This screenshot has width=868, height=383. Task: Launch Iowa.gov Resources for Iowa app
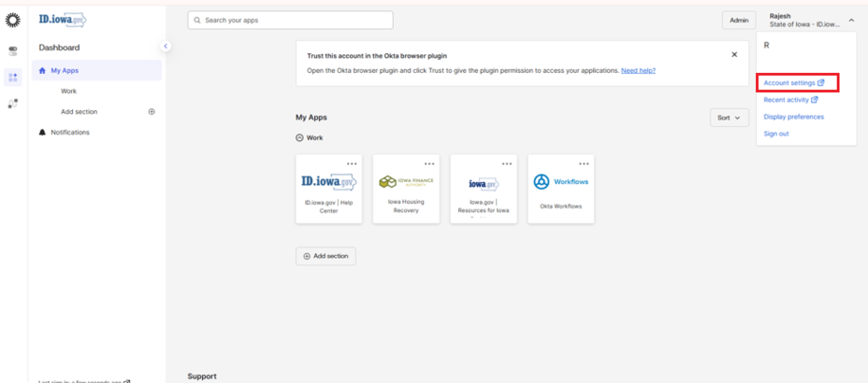[484, 190]
